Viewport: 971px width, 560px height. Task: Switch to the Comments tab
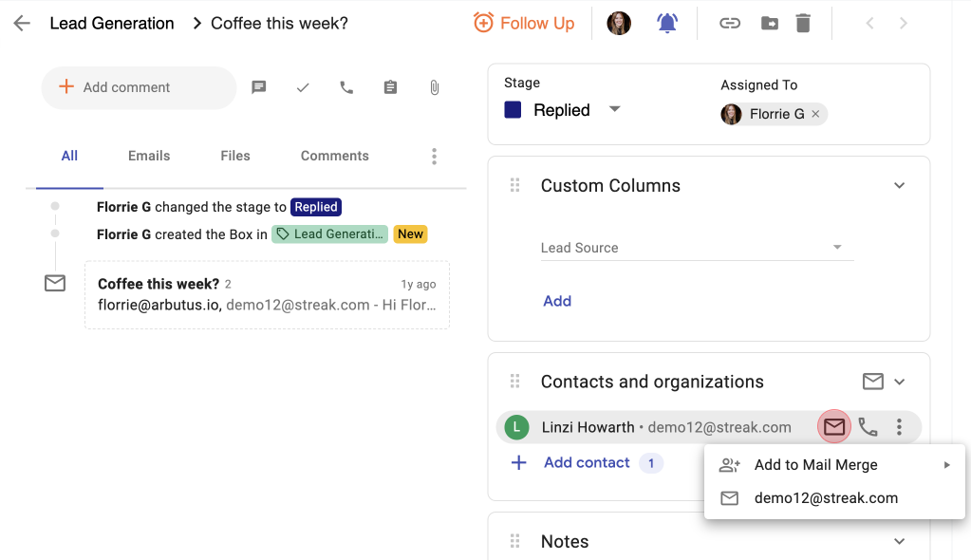pyautogui.click(x=335, y=156)
